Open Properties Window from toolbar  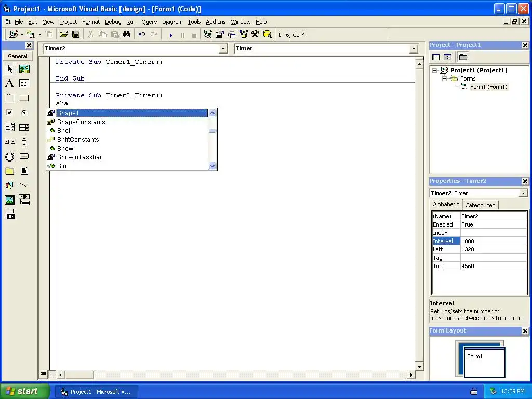pos(220,35)
